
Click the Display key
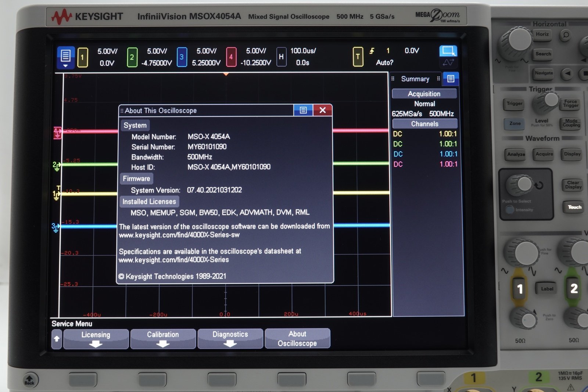pyautogui.click(x=572, y=154)
